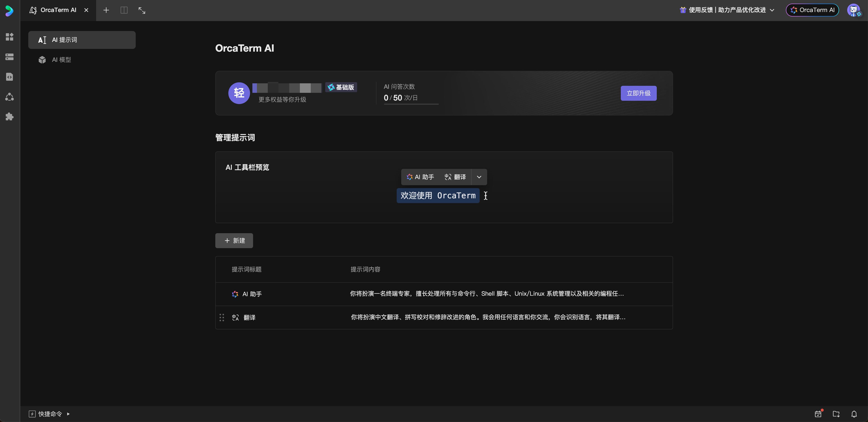Expand the 快捷命令 quick commands panel
The image size is (868, 422).
coord(50,414)
